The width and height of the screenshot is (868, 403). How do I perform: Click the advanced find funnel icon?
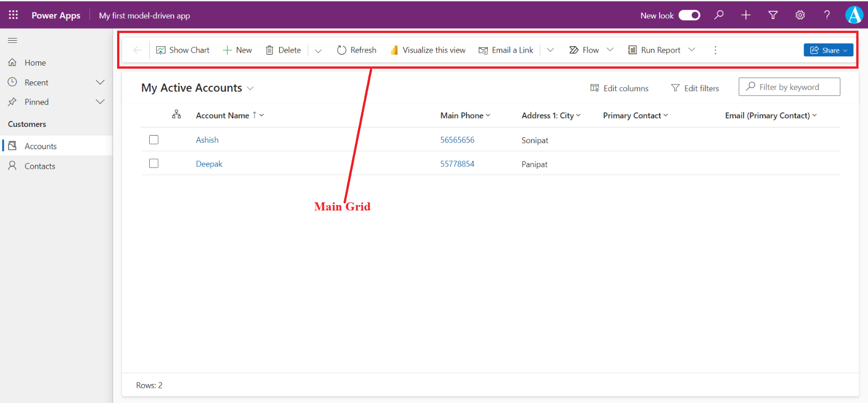coord(773,15)
